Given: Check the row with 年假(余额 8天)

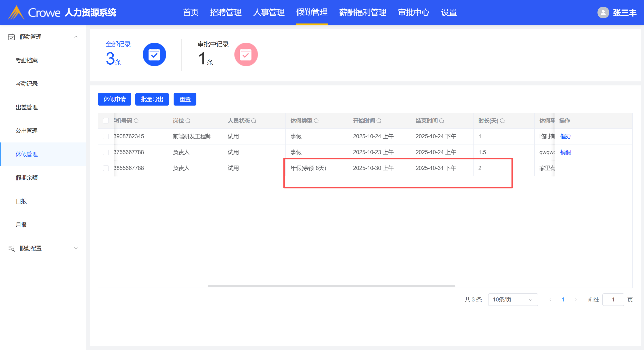Looking at the screenshot, I should click(x=106, y=168).
